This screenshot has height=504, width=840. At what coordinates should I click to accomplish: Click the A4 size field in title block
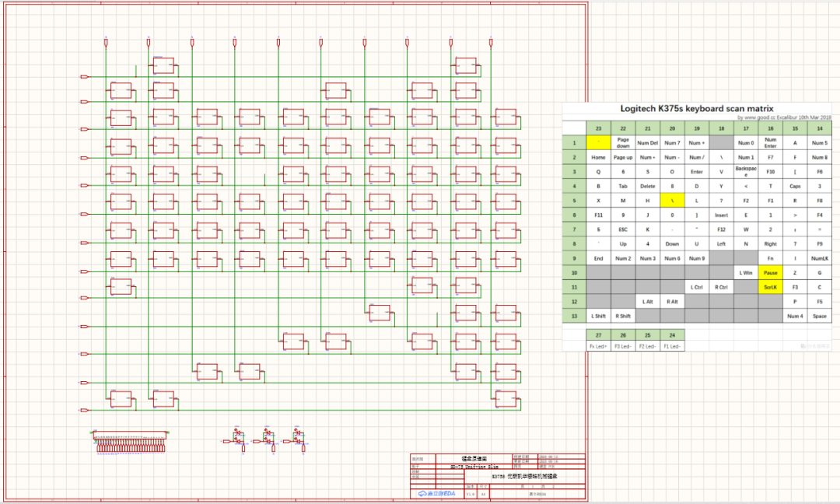pos(483,495)
